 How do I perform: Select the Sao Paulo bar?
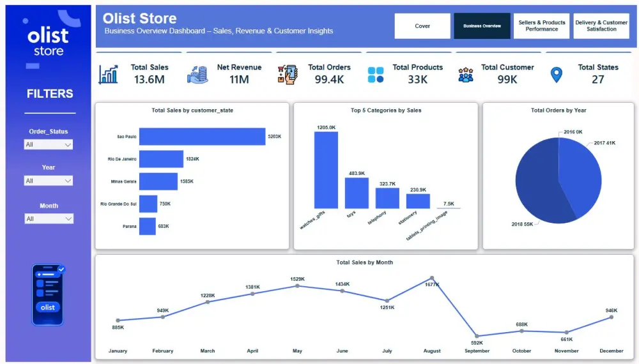coord(202,137)
